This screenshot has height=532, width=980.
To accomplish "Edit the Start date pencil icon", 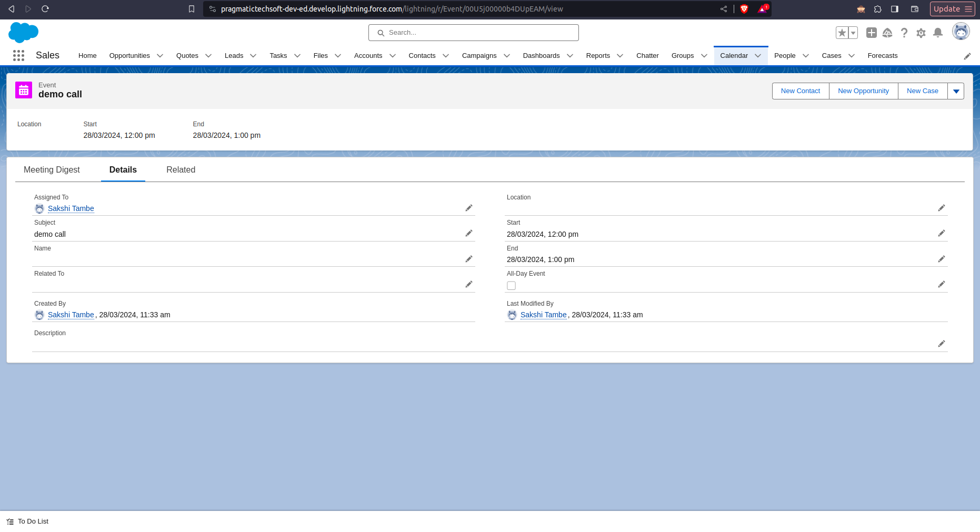I will tap(942, 233).
